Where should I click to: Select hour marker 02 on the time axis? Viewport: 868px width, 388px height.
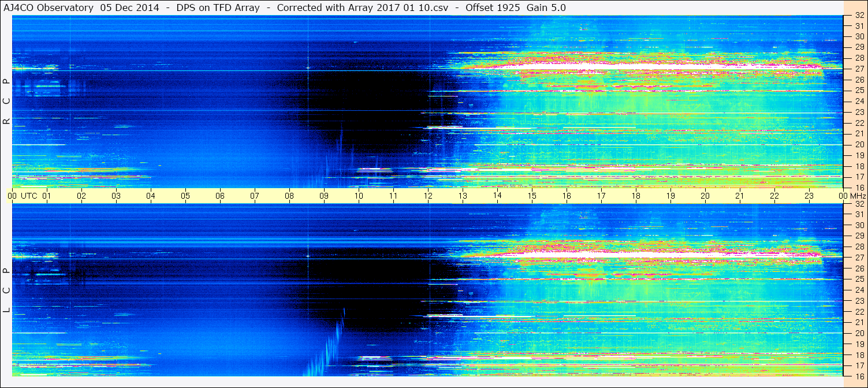click(x=81, y=196)
